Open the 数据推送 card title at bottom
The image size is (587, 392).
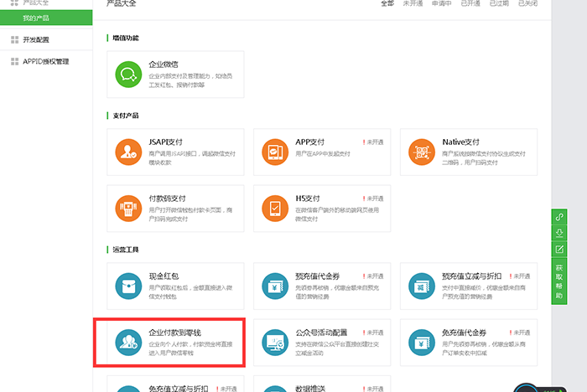point(310,389)
